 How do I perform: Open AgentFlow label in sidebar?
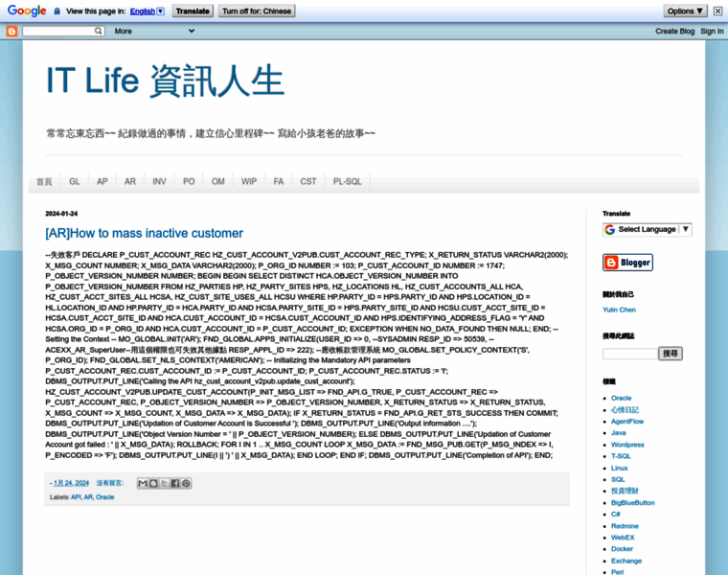pos(627,422)
